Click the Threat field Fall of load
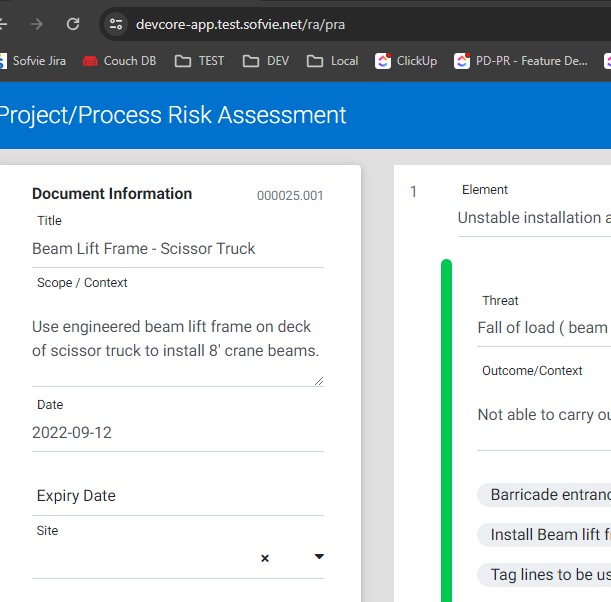The width and height of the screenshot is (611, 602). pos(544,328)
